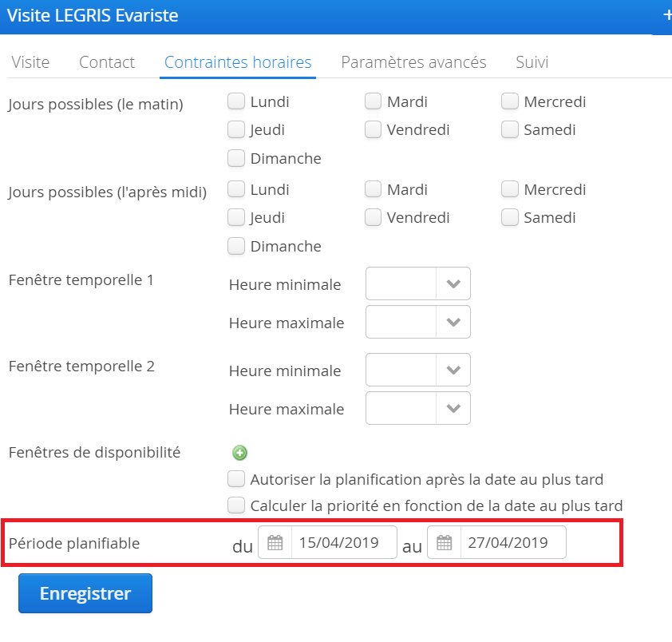Enable Autoriser la planification après la date
This screenshot has width=672, height=642.
point(236,479)
